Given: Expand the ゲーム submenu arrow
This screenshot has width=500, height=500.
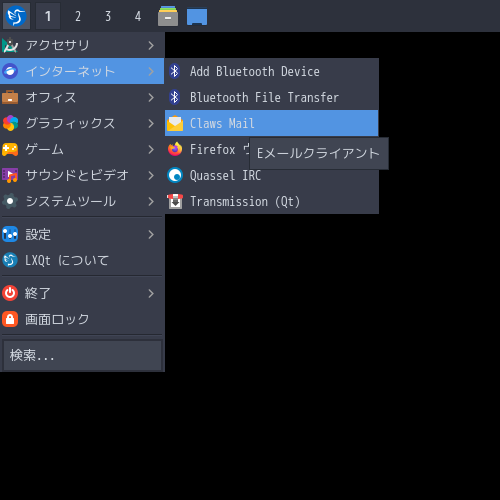Looking at the screenshot, I should click(151, 149).
